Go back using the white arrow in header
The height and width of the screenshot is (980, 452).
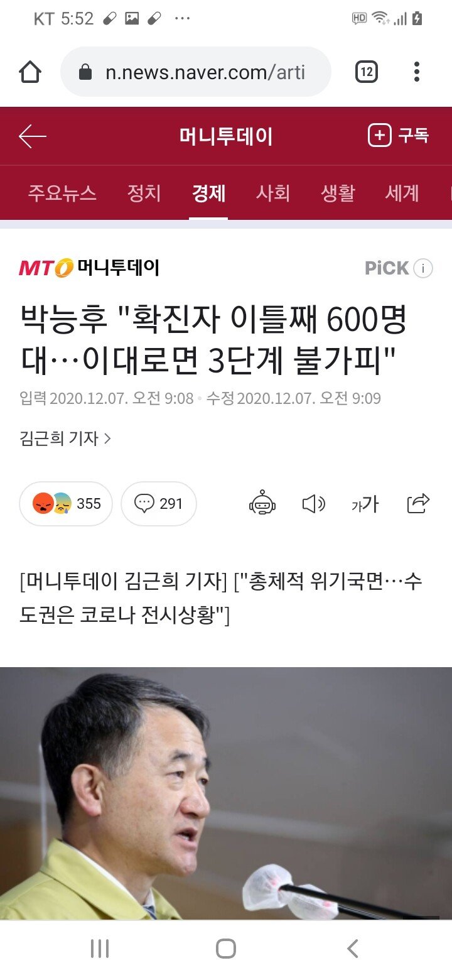pos(33,136)
